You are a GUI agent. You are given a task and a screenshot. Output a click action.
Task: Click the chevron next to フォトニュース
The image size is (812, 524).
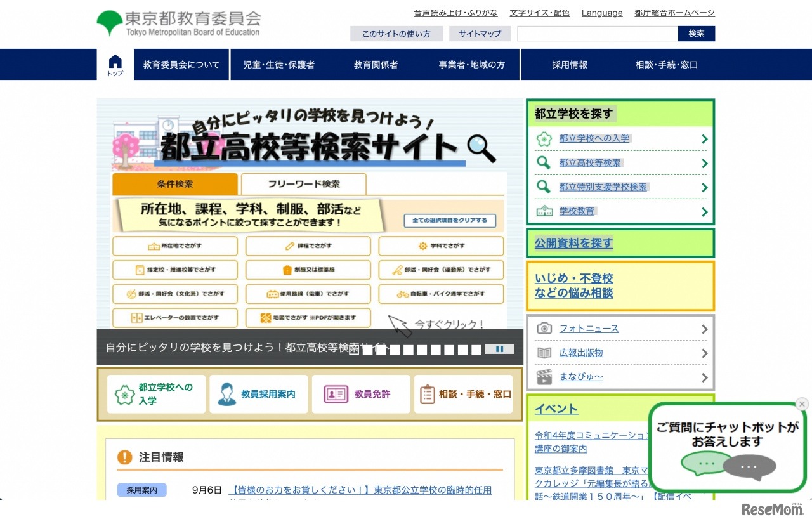point(704,329)
